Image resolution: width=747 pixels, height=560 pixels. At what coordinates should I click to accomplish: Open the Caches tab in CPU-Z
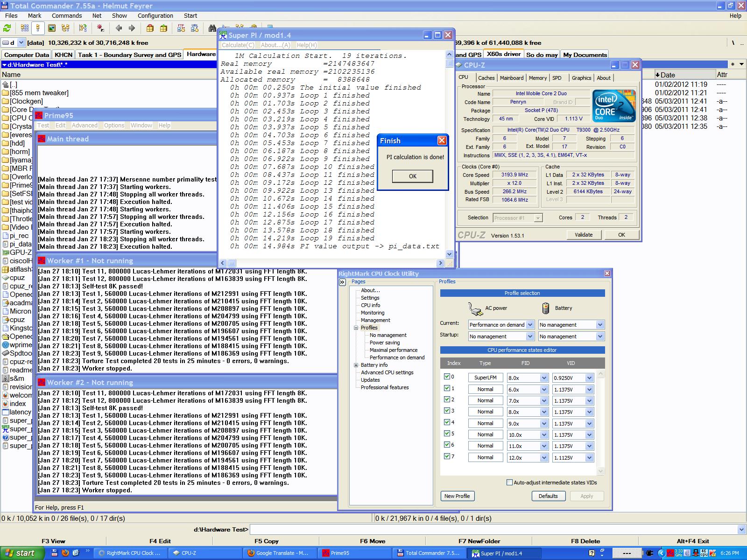tap(486, 78)
